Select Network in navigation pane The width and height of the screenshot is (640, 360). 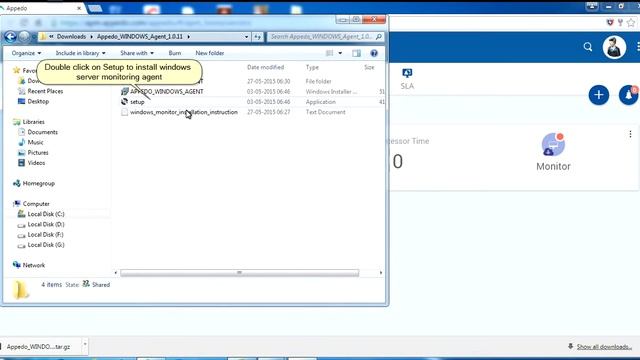[x=33, y=265]
